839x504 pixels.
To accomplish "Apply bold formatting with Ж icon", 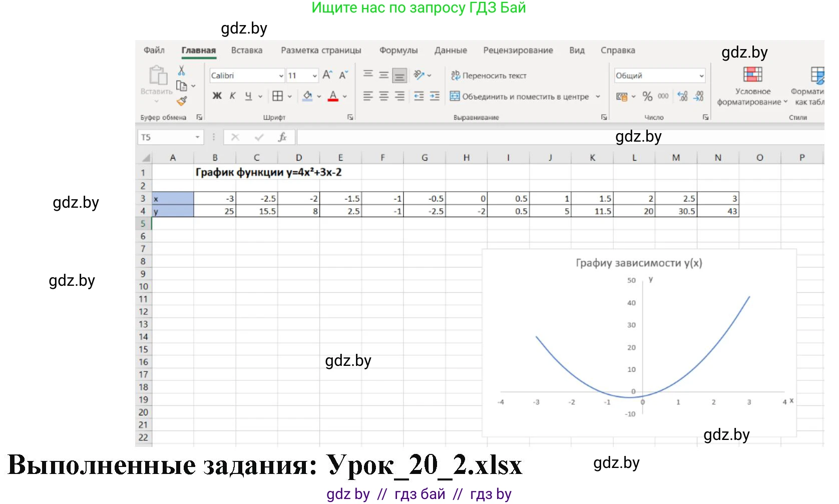I will [x=217, y=96].
